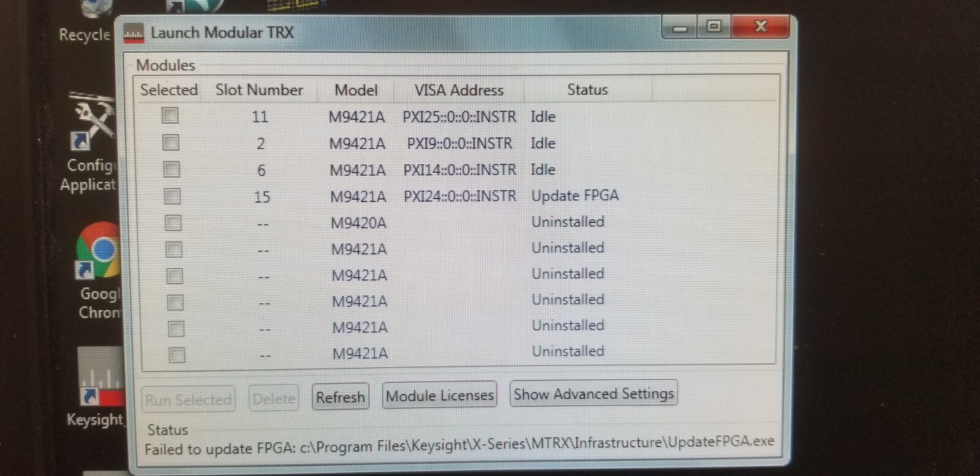Click the Status column header
Screen dimensions: 980x476
click(587, 89)
